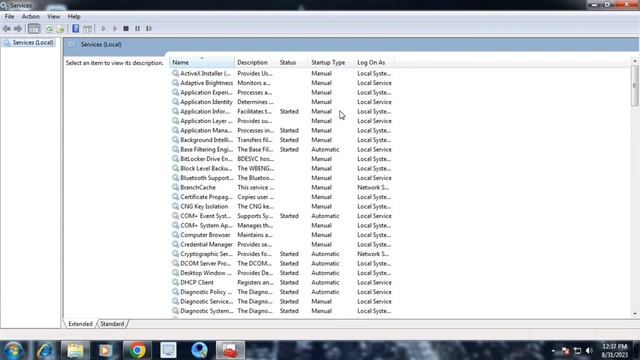This screenshot has height=360, width=640.
Task: Sort by the Status column header
Action: 293,62
